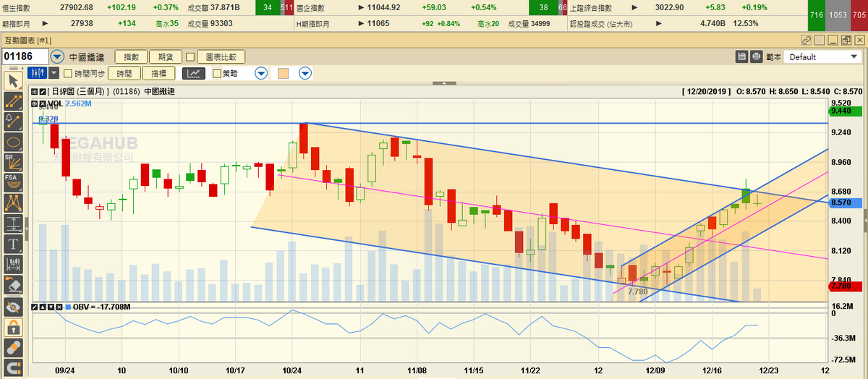Image resolution: width=868 pixels, height=379 pixels.
Task: Click the link window chain icon
Action: [x=807, y=40]
